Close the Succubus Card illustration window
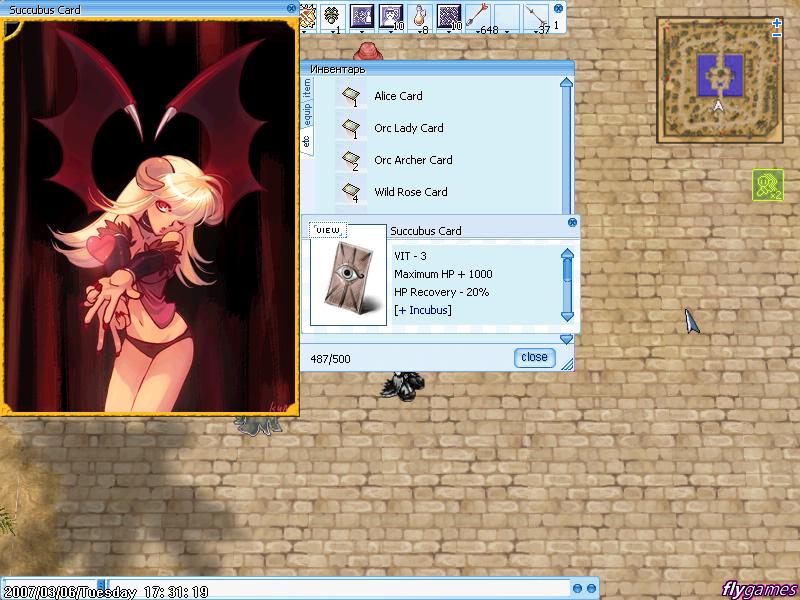This screenshot has height=600, width=800. (291, 8)
